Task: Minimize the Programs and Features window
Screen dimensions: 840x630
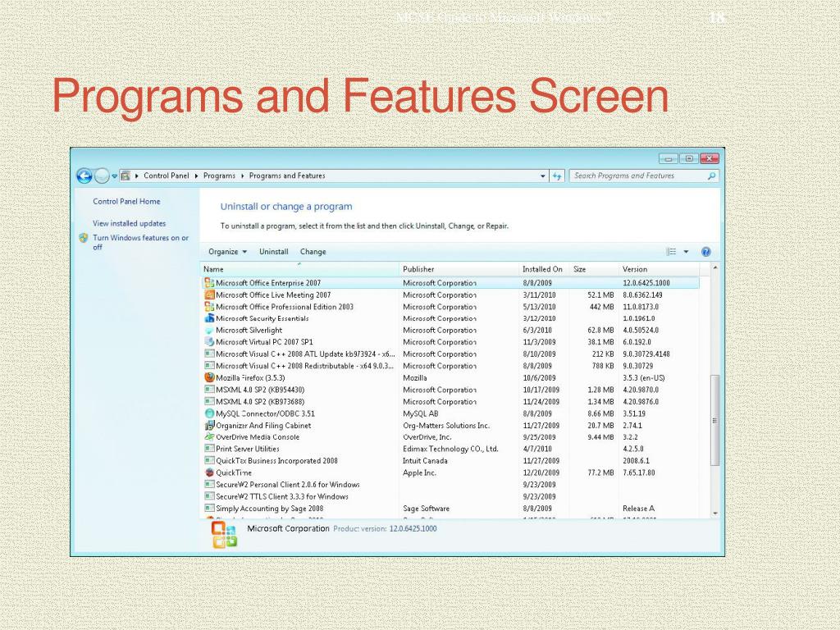Action: (x=669, y=158)
